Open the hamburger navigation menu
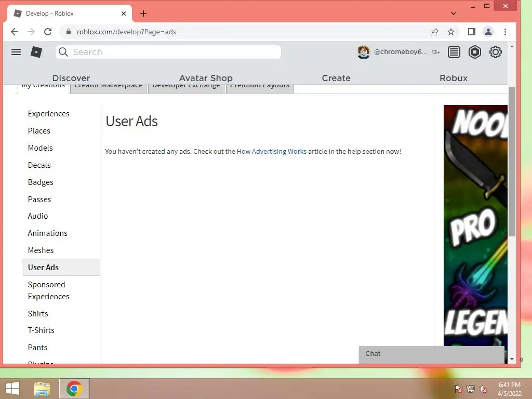This screenshot has width=532, height=399. (x=16, y=52)
